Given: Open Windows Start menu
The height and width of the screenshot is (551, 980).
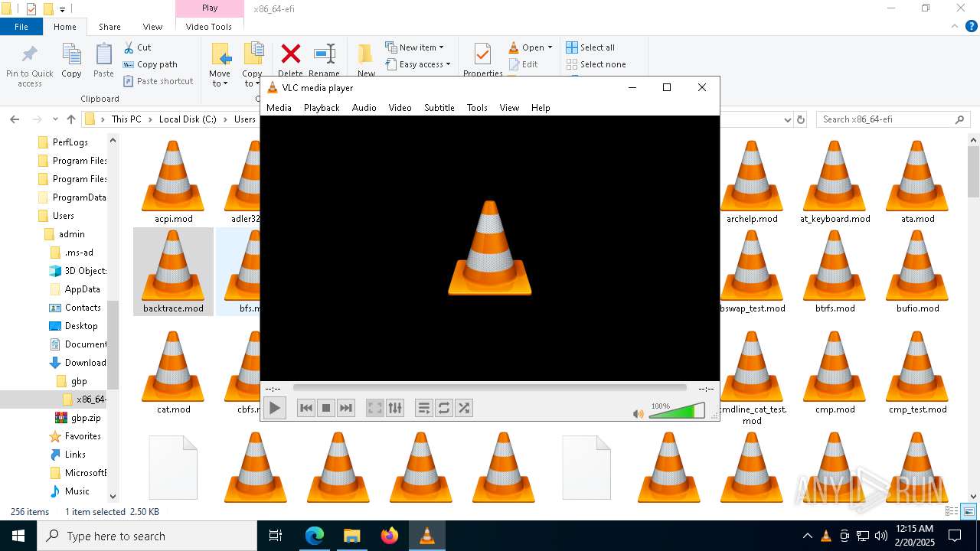Looking at the screenshot, I should [18, 536].
